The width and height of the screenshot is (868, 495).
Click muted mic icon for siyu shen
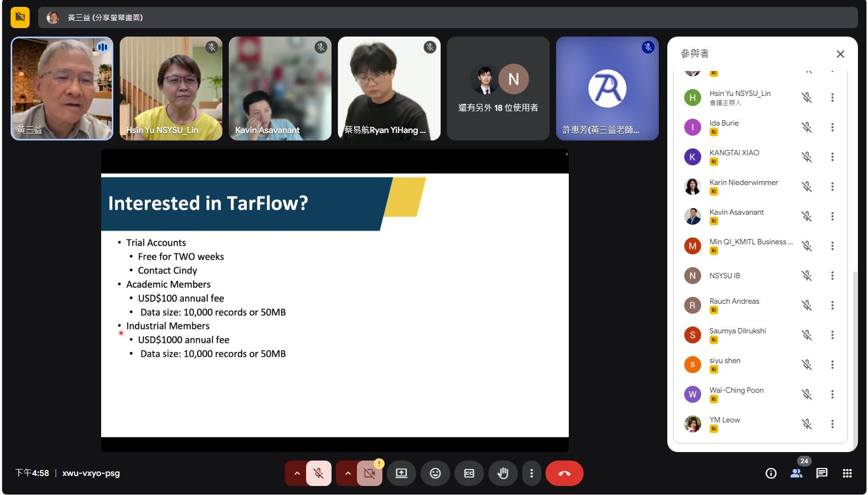coord(807,365)
